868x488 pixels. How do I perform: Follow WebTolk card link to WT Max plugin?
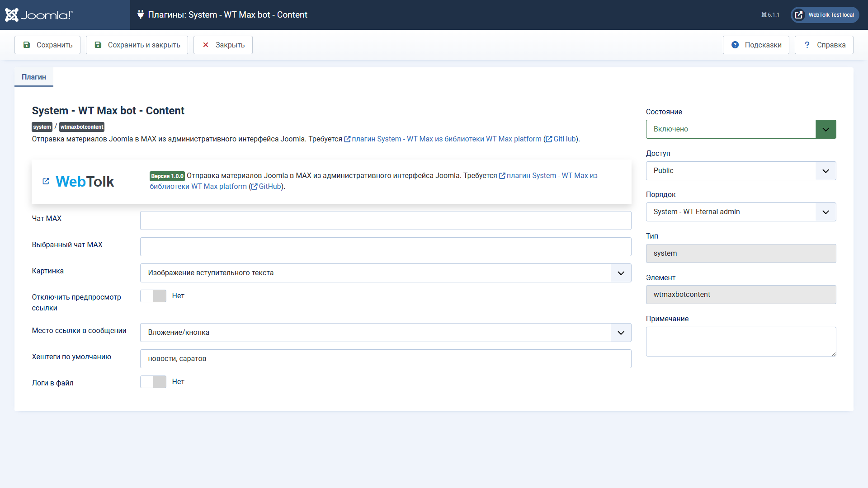552,176
